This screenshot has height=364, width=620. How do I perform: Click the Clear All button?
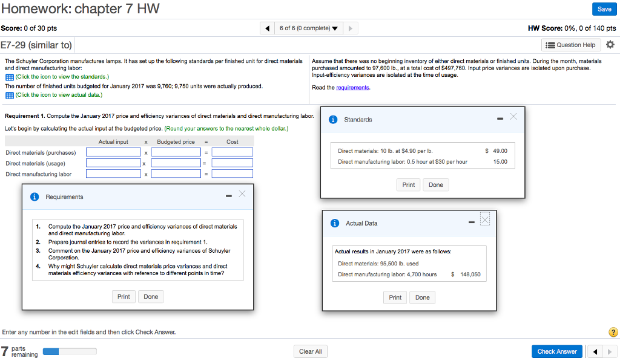point(311,351)
